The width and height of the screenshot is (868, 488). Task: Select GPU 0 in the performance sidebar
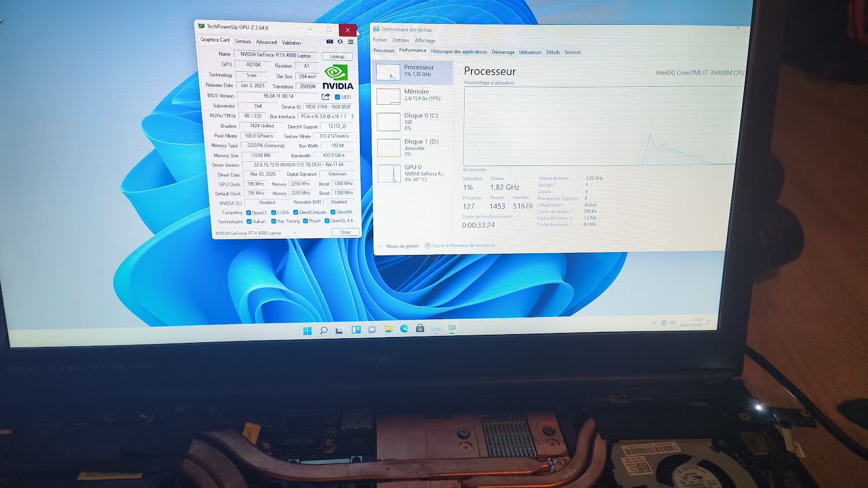point(413,173)
